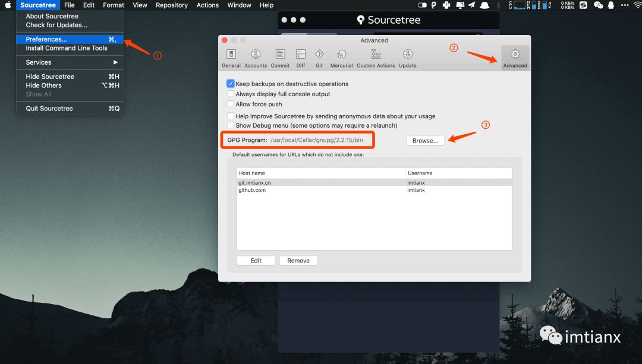
Task: Click the WeChat menu bar icon
Action: pyautogui.click(x=598, y=5)
